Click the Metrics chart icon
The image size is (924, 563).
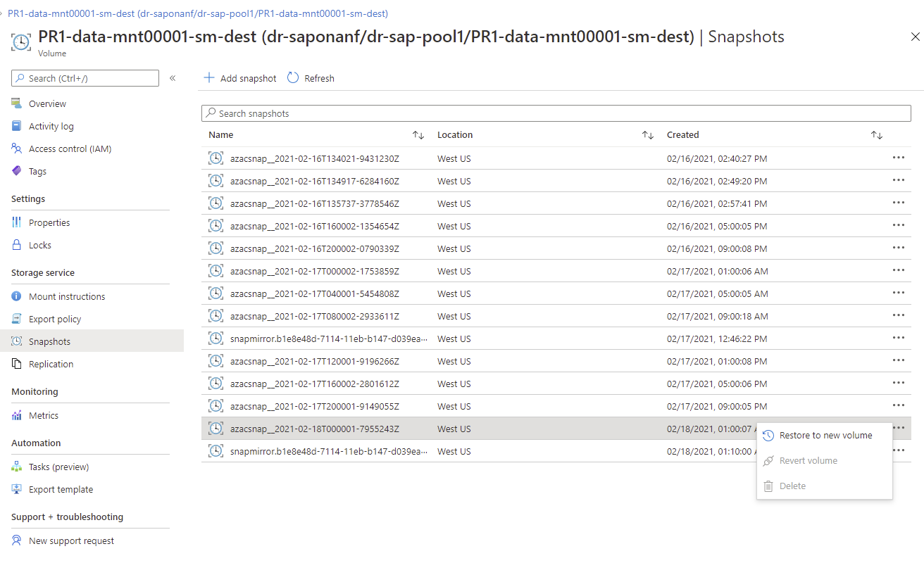click(17, 415)
